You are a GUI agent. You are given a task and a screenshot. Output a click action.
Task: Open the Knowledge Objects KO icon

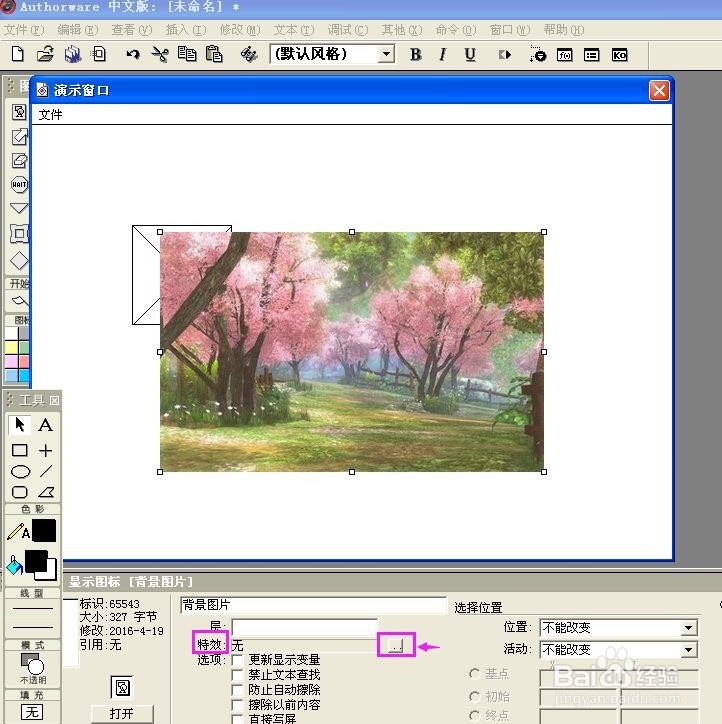[619, 55]
